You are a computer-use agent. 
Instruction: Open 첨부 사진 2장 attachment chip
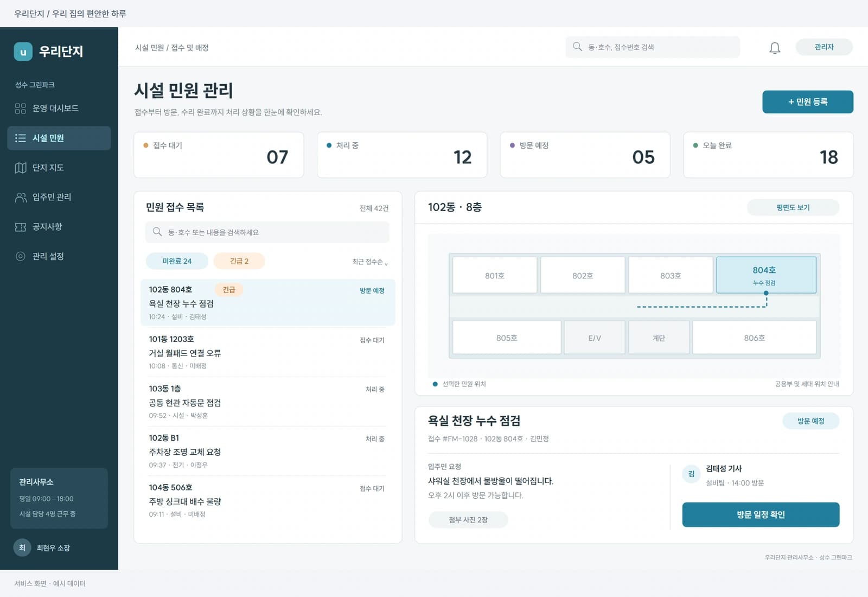468,520
